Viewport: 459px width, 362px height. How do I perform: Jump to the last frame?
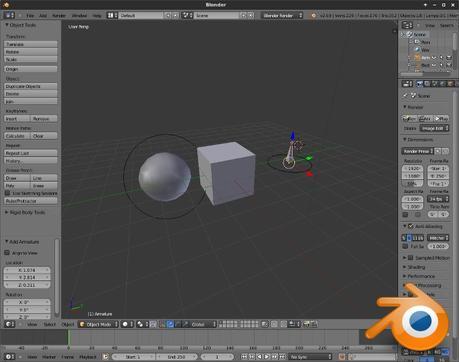tap(282, 357)
